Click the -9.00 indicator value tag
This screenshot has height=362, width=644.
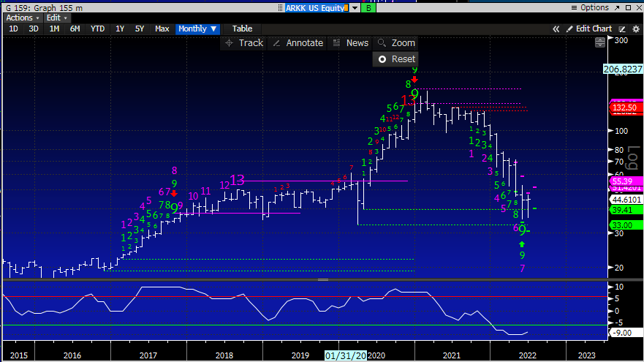click(625, 333)
